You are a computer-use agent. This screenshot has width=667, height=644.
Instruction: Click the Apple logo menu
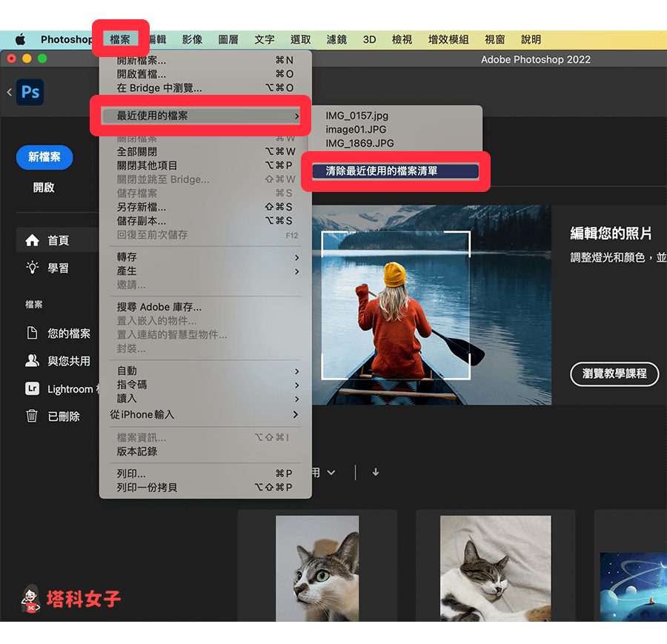click(x=20, y=39)
